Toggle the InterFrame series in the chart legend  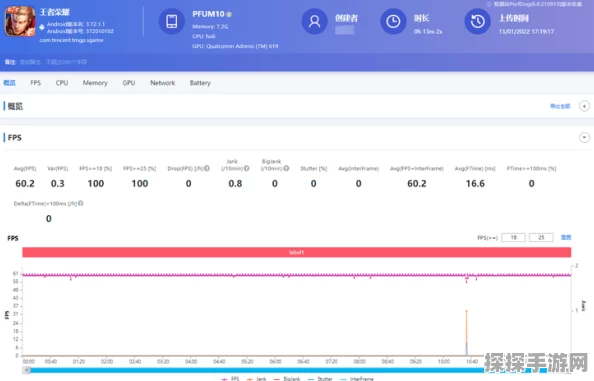(x=357, y=378)
